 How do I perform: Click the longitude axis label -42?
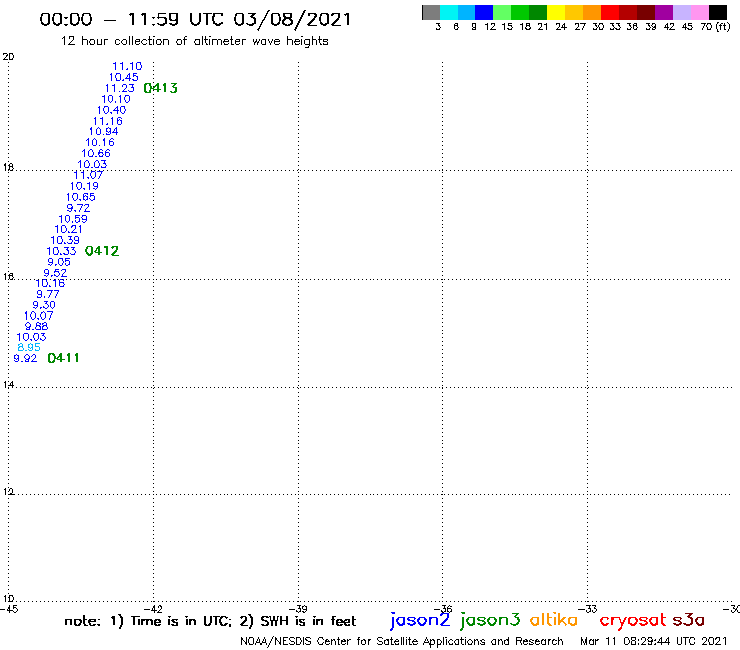click(x=153, y=609)
